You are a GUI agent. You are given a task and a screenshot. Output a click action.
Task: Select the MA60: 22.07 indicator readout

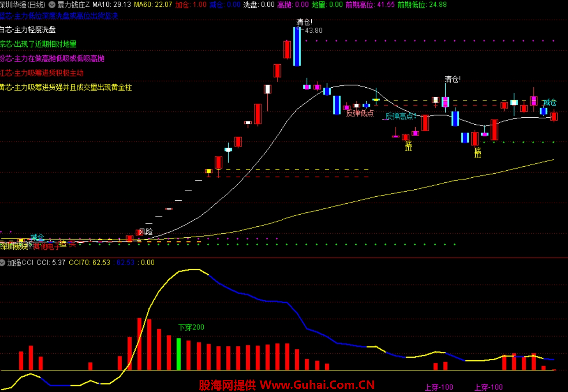pos(153,5)
